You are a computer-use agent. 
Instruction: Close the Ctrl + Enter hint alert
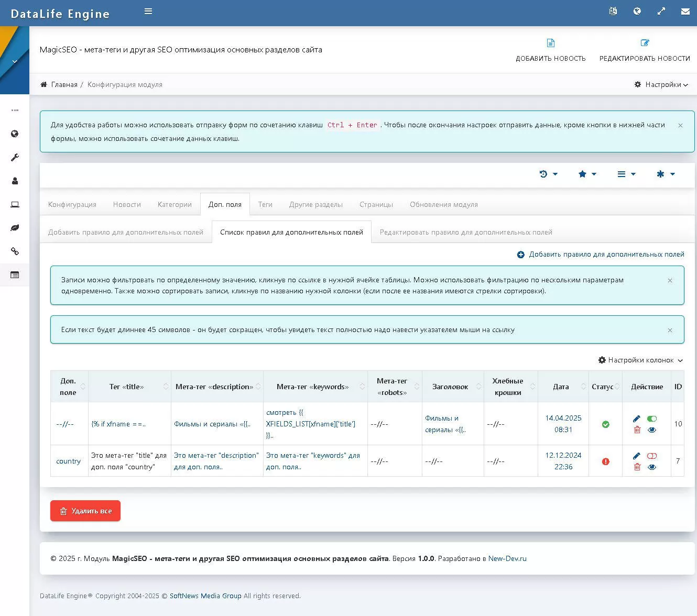coord(680,125)
